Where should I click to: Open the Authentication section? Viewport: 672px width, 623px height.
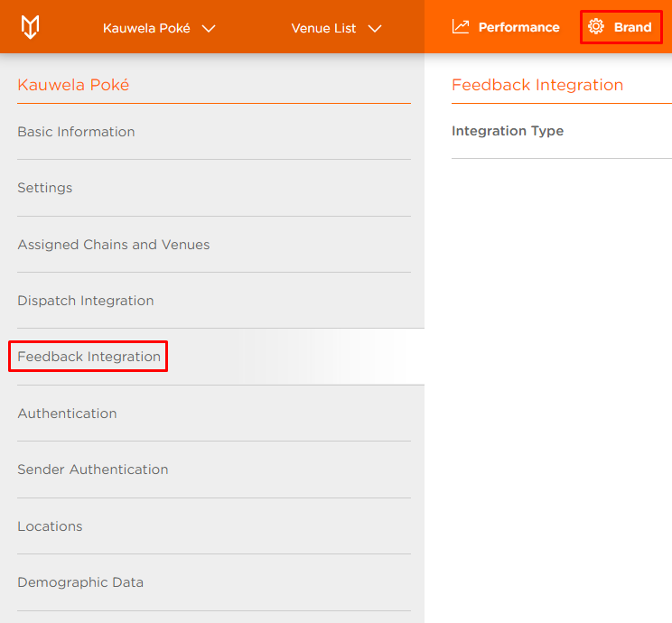[x=214, y=413]
